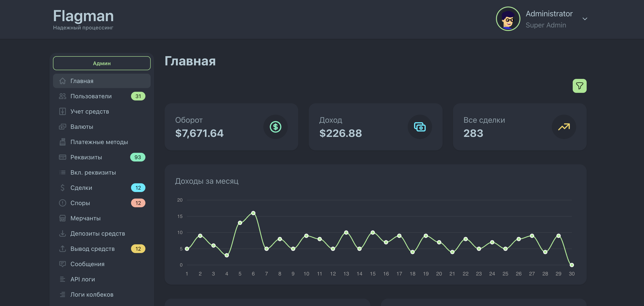Open the Сделки menu item
Viewport: 644px width, 306px height.
click(x=81, y=188)
